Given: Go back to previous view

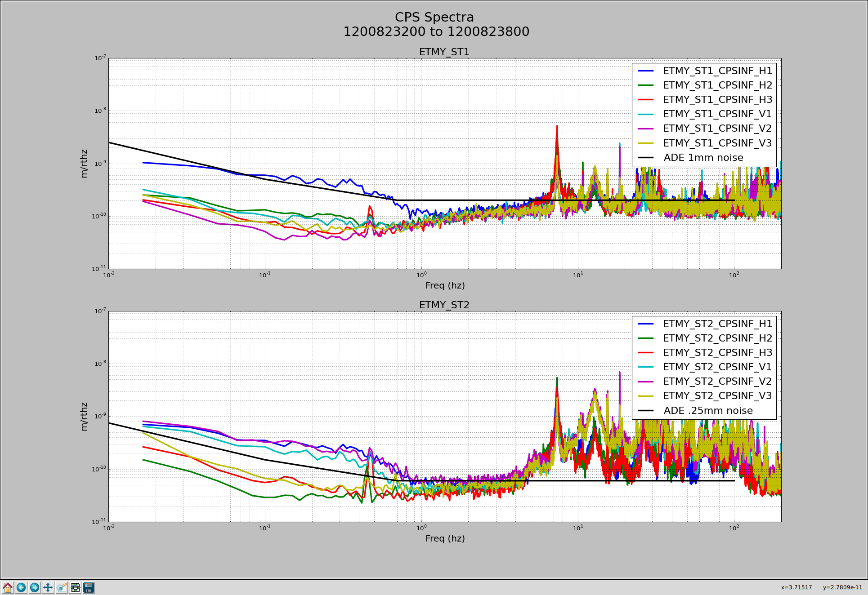Looking at the screenshot, I should (21, 587).
